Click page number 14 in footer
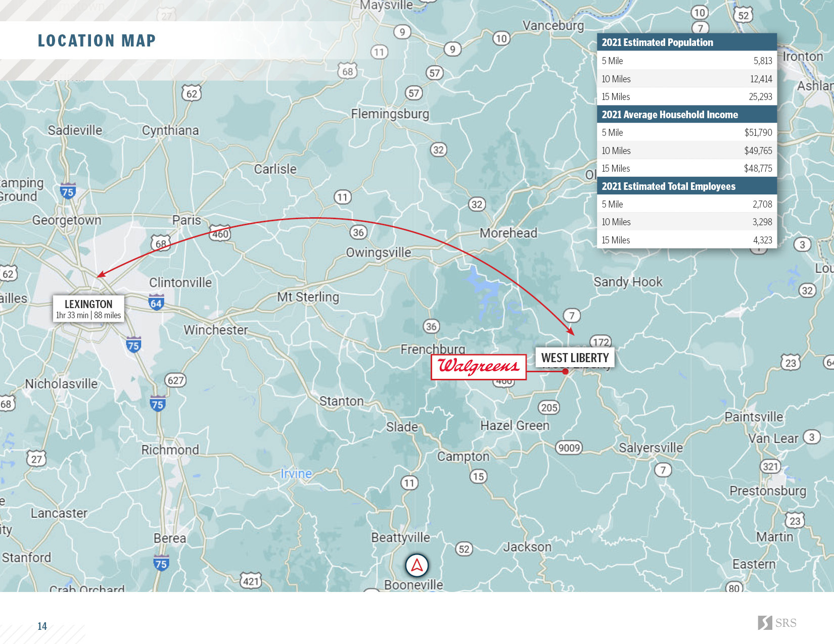 coord(42,626)
